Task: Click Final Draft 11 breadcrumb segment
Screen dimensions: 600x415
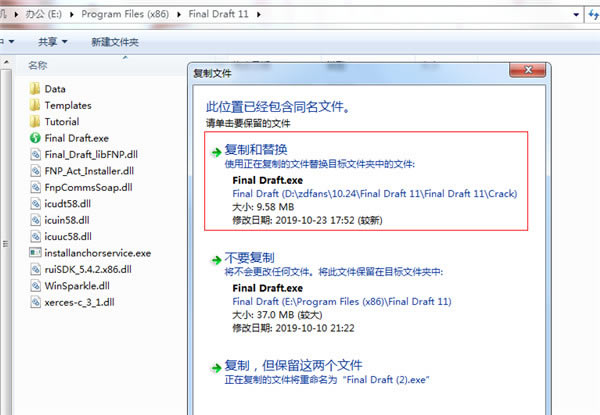Action: coord(218,14)
